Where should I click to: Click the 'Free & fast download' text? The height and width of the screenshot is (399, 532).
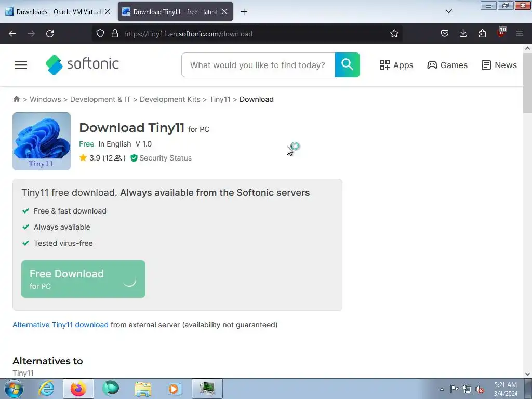click(x=70, y=211)
